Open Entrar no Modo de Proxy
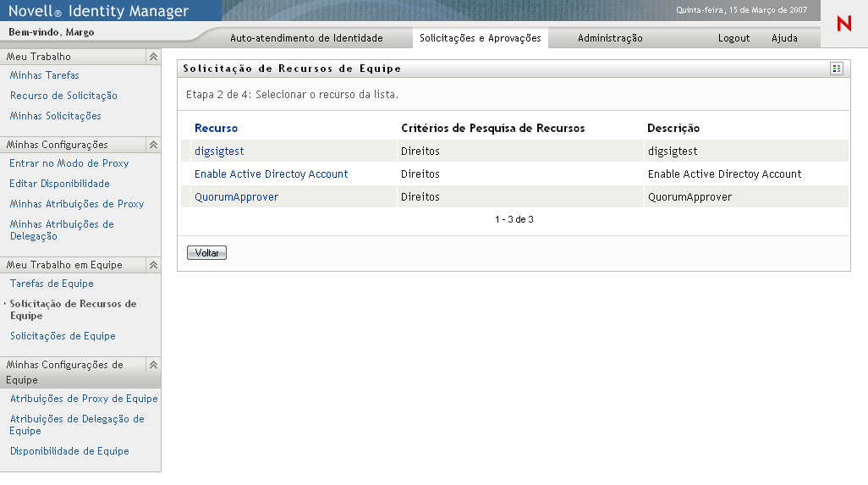Screen dimensions: 868x485 point(69,163)
